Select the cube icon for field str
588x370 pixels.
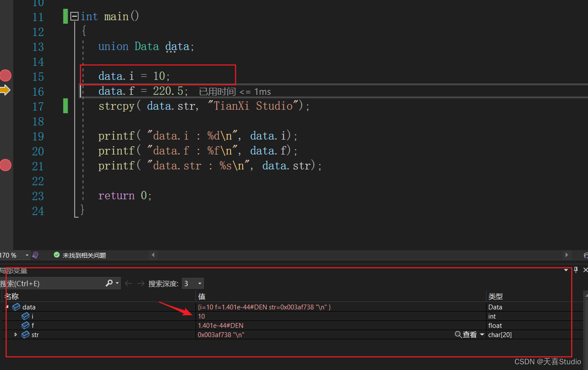tap(25, 334)
